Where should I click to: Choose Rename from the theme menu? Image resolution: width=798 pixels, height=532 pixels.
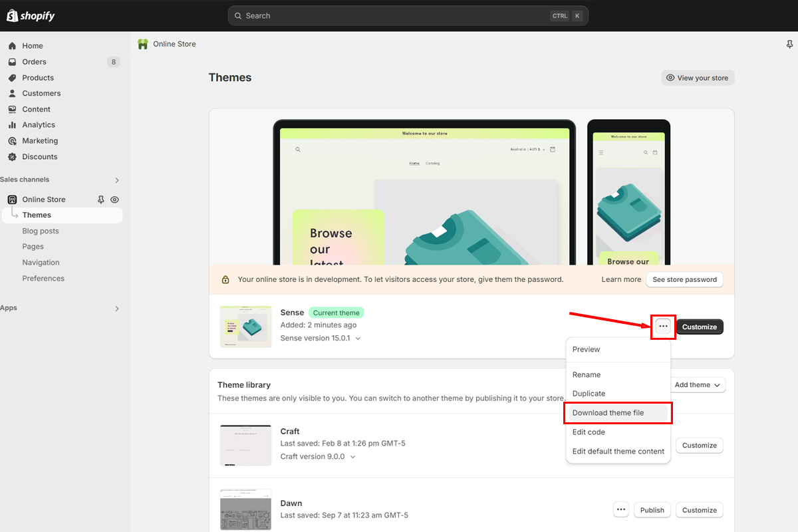pos(618,374)
